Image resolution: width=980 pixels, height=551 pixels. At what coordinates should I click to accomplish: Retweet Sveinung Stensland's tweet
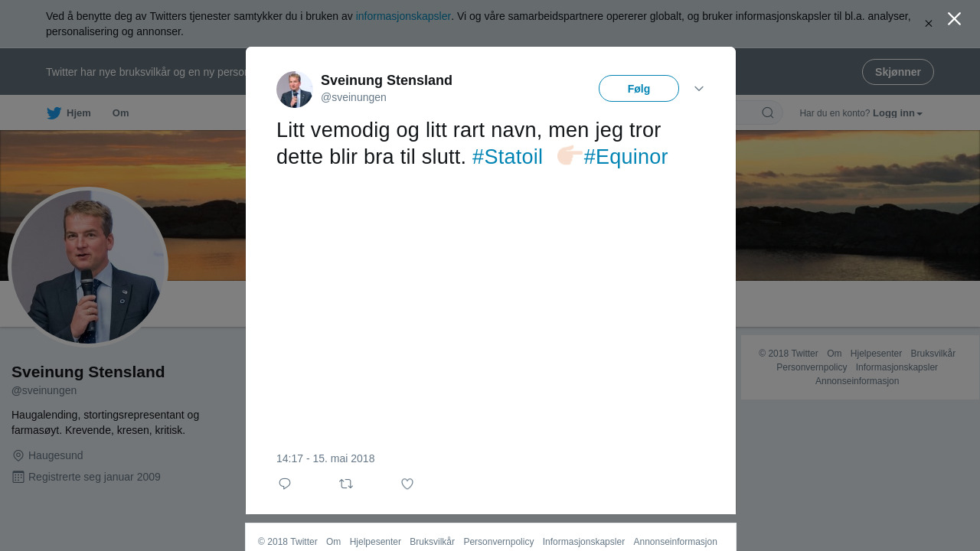[346, 484]
